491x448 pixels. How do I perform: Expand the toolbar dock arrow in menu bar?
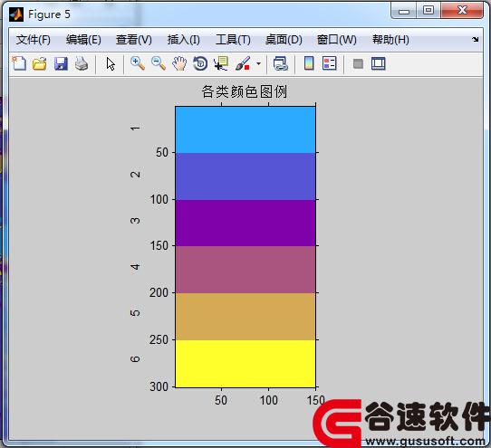(476, 40)
